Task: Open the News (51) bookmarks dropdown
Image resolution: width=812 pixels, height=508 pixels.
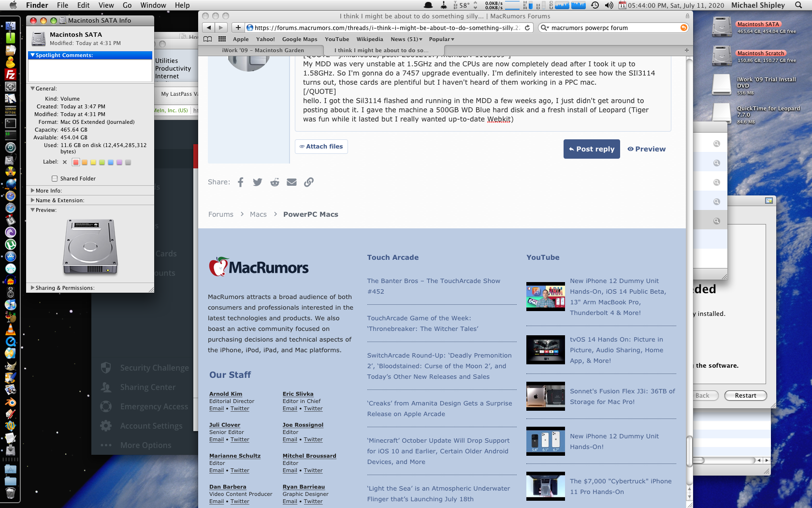Action: pyautogui.click(x=406, y=39)
